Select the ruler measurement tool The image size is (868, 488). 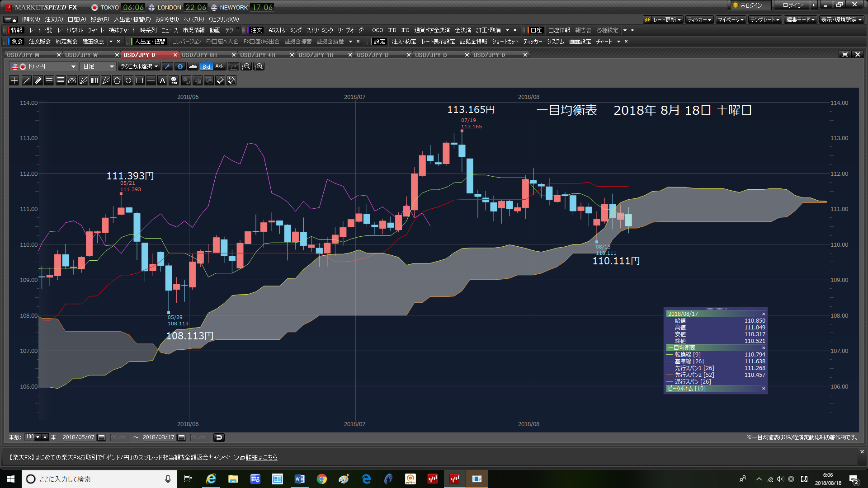(x=38, y=80)
